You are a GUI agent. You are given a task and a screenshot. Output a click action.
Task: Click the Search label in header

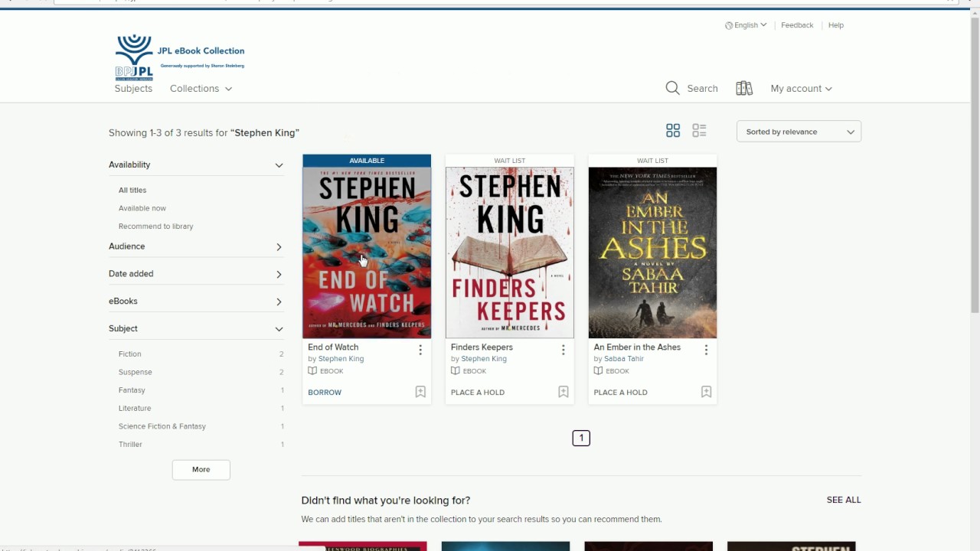tap(702, 89)
